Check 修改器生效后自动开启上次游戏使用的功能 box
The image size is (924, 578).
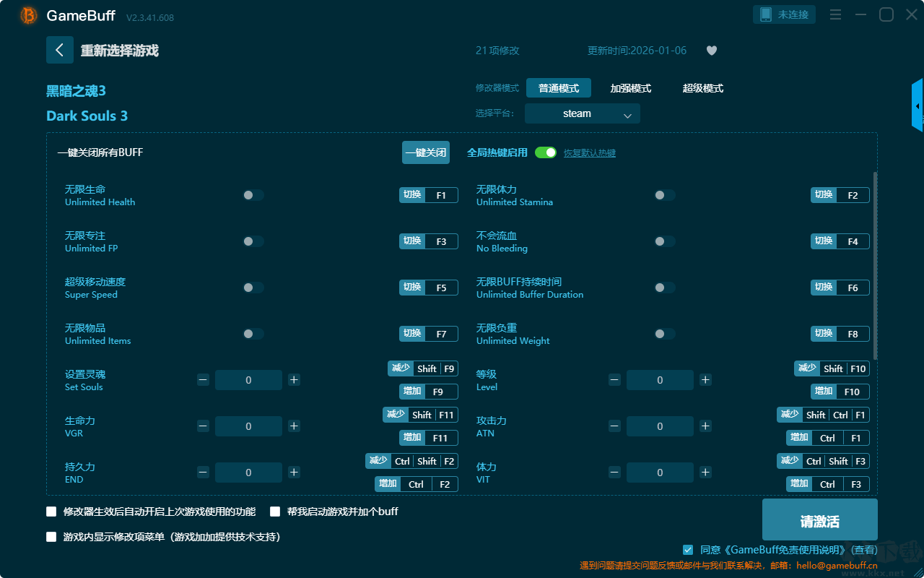[x=51, y=512]
